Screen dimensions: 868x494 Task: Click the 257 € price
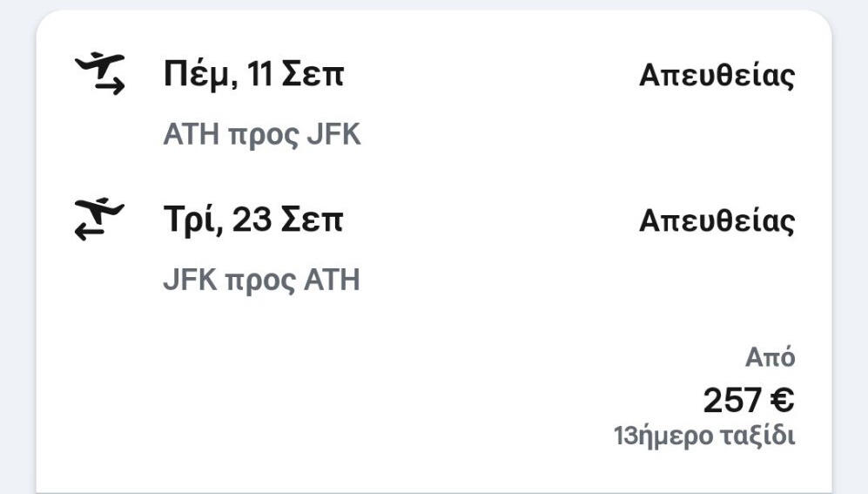click(748, 401)
